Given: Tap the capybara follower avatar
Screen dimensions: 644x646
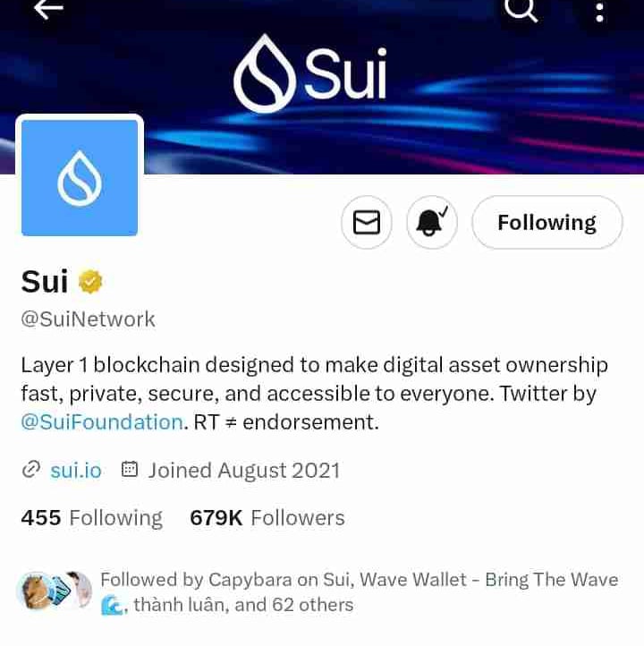Looking at the screenshot, I should [37, 591].
